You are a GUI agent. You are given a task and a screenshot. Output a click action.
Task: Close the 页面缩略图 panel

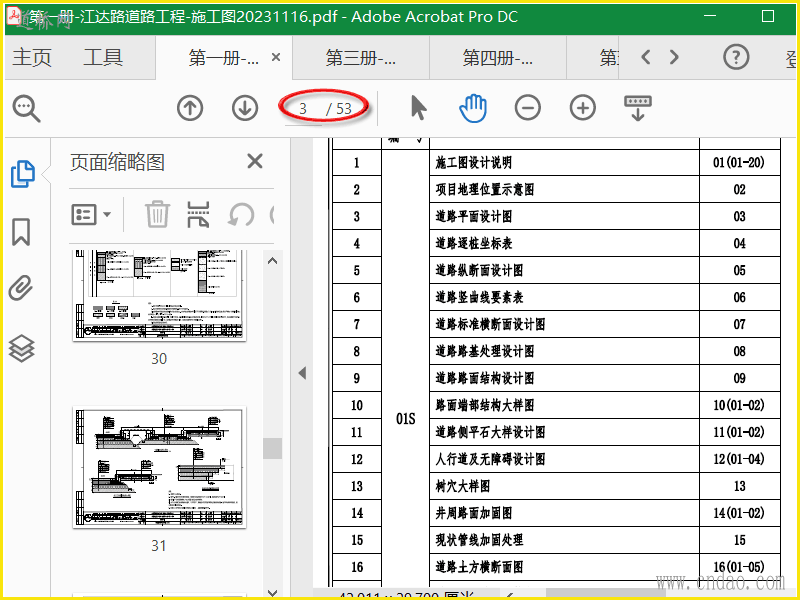(x=255, y=161)
